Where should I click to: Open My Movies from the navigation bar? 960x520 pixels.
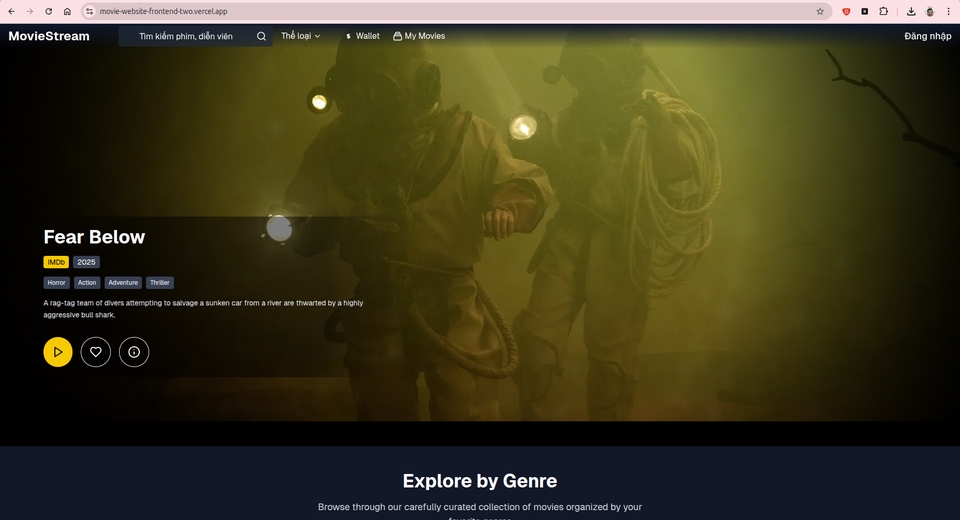point(419,36)
